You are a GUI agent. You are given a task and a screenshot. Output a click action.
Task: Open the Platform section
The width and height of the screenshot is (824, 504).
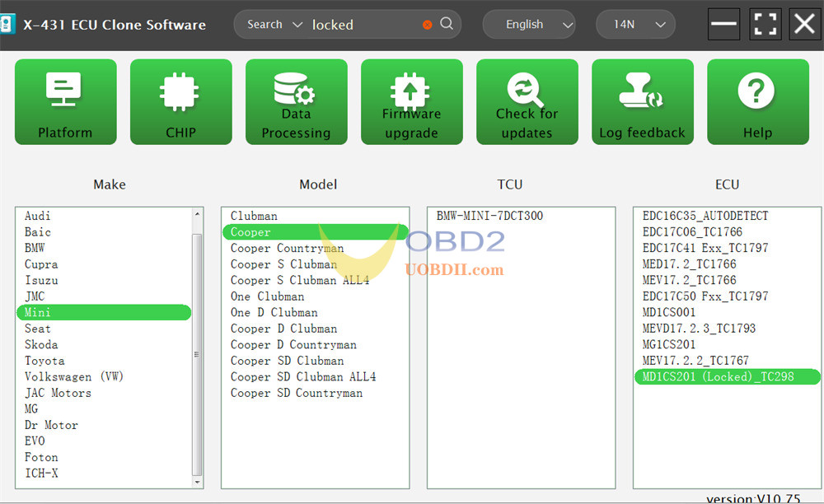[66, 102]
